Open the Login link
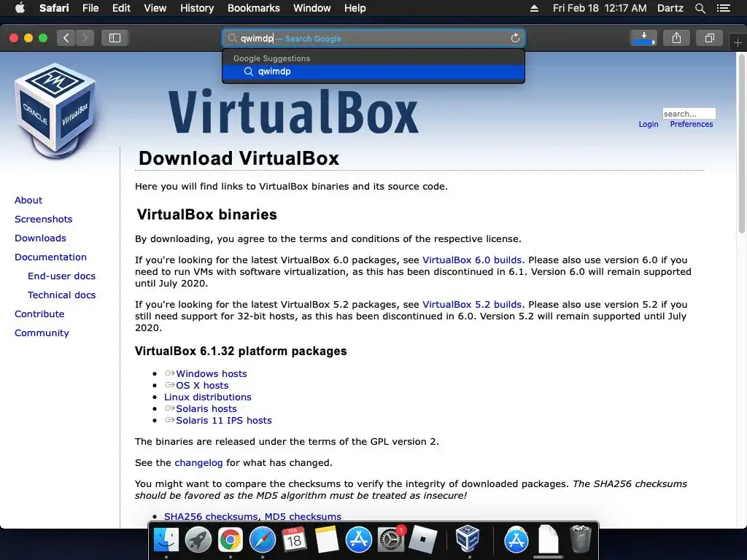Viewport: 747px width, 560px height. pyautogui.click(x=649, y=124)
